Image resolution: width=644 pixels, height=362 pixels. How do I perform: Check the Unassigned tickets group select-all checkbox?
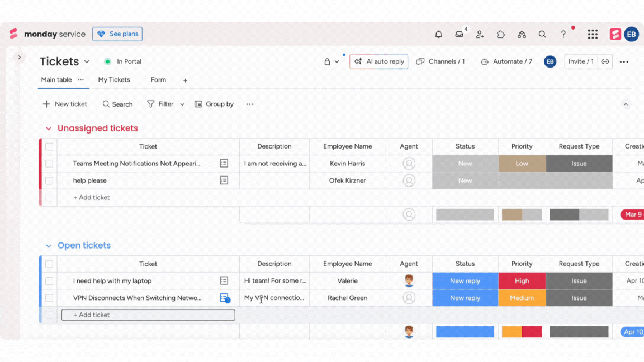[x=49, y=146]
